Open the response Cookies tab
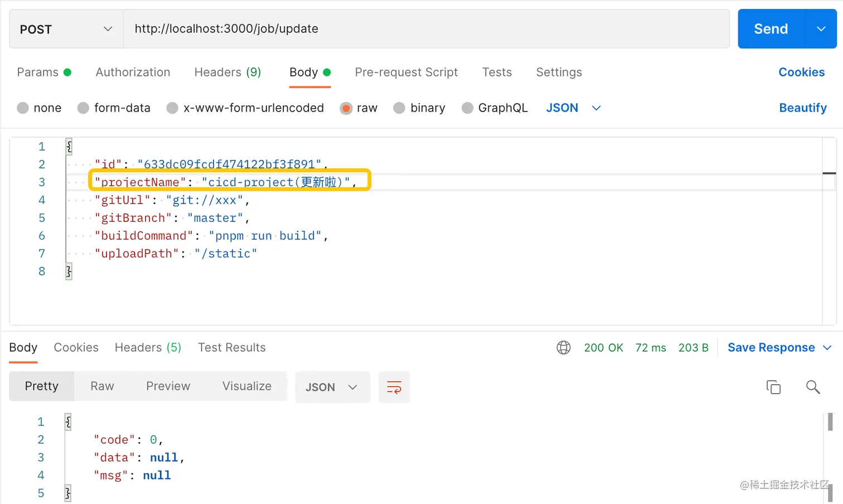 tap(76, 348)
